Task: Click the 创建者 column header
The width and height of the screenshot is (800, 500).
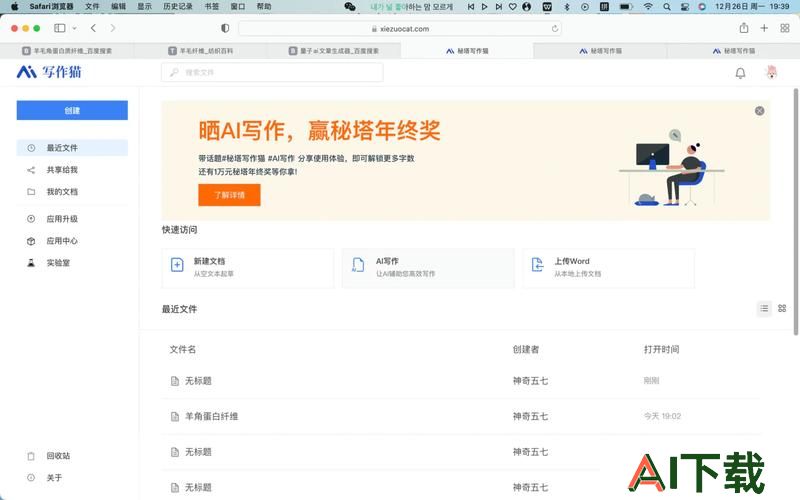Action: click(526, 349)
